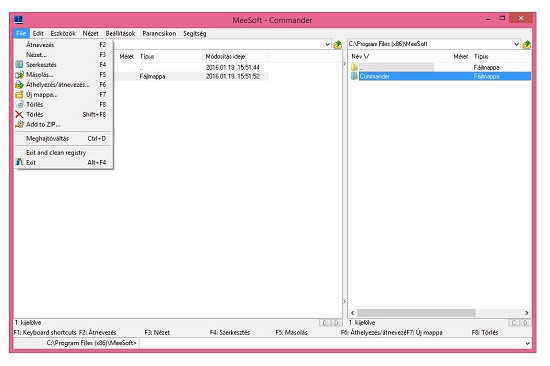Open the Eszközök menu
The image size is (550, 366).
[63, 33]
